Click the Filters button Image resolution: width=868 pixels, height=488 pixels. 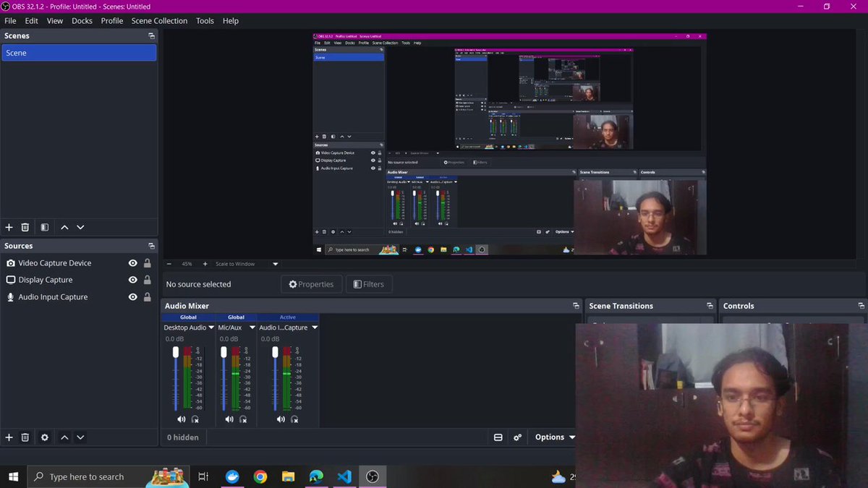pos(369,284)
